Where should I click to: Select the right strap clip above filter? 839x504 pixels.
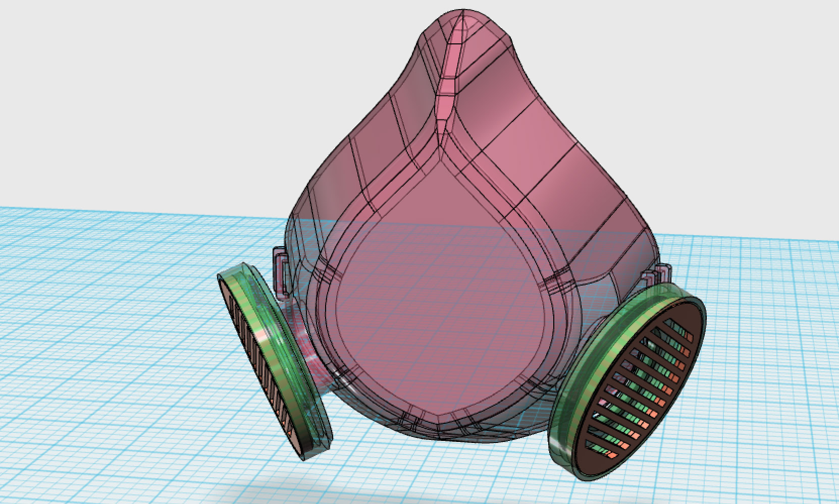point(655,275)
